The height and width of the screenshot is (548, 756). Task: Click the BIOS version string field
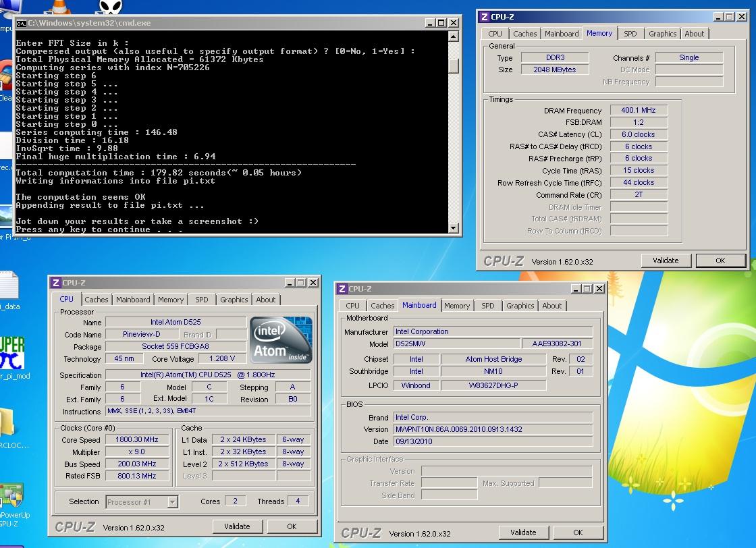click(493, 429)
